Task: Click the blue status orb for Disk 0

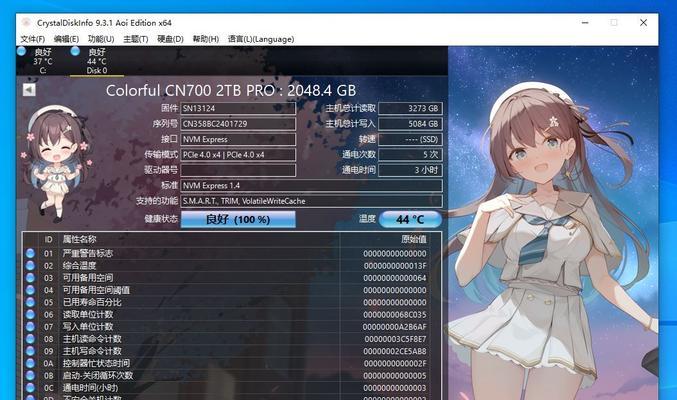Action: point(75,51)
